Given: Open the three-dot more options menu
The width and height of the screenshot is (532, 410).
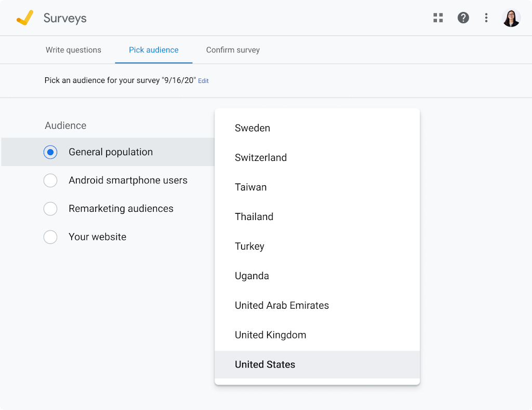Looking at the screenshot, I should pos(486,18).
